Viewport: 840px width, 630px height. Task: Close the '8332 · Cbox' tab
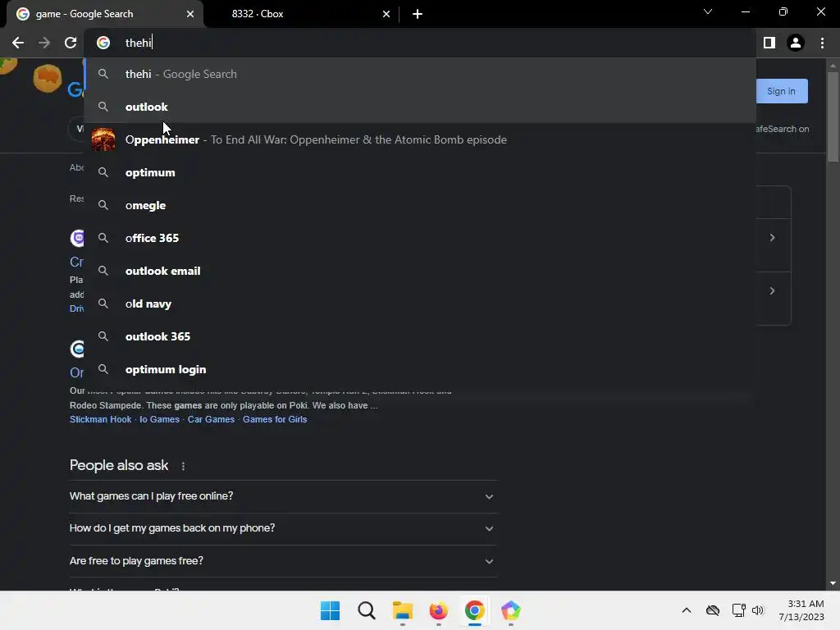pos(386,14)
